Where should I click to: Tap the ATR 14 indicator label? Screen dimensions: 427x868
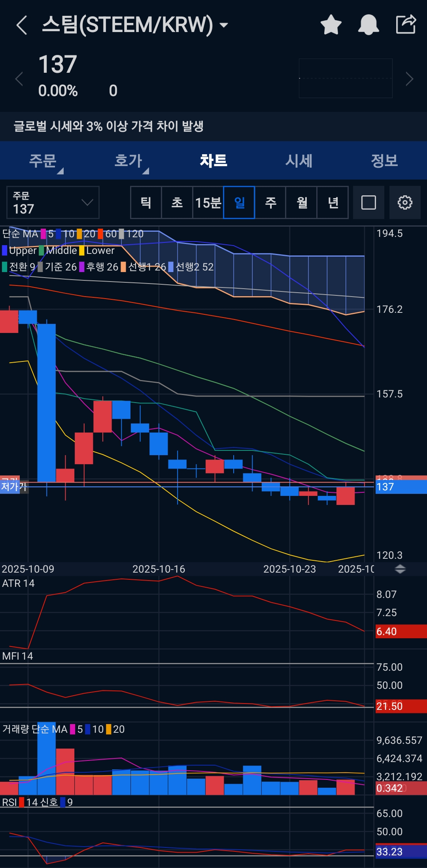tap(18, 583)
